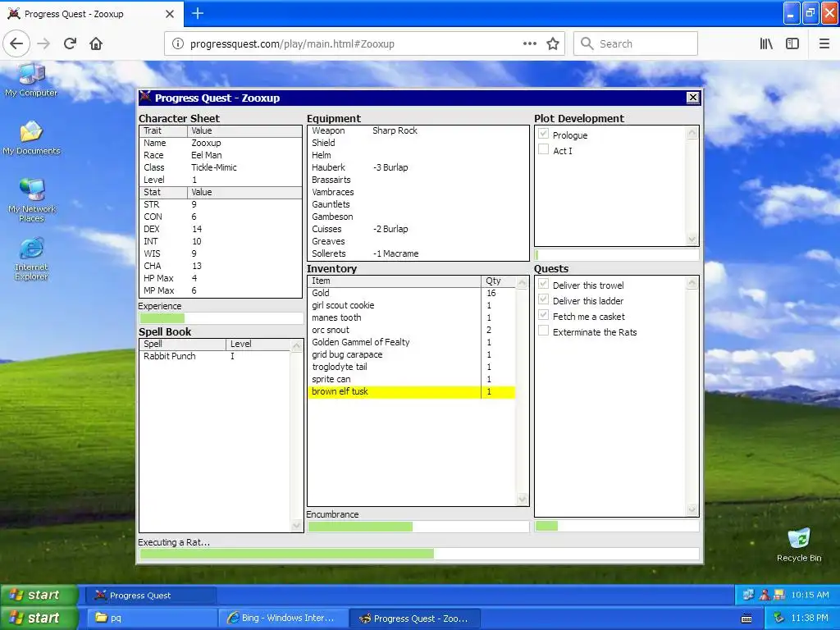Focus the browser Search field
Screen dimensions: 840x630
(x=636, y=44)
